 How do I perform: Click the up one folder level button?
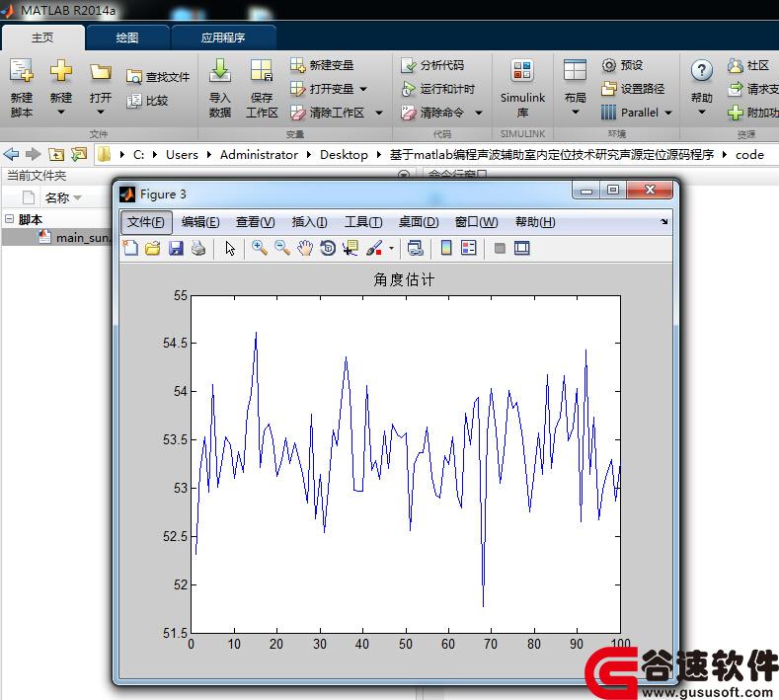[56, 154]
